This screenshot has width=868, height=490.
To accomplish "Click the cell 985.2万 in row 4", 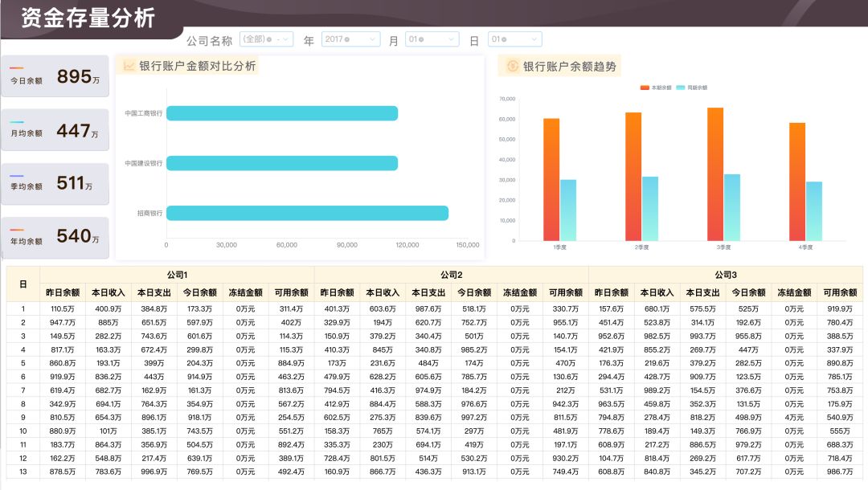I will pos(474,349).
